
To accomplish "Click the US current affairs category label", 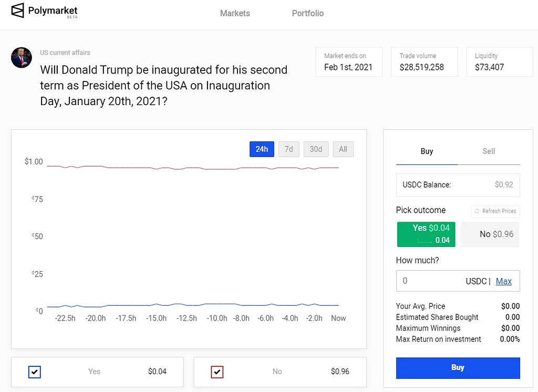I will coord(65,53).
